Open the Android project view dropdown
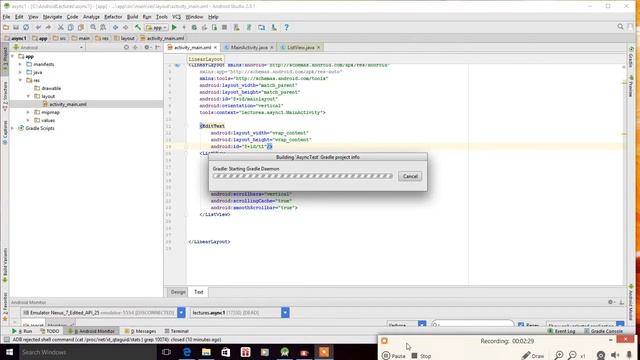The image size is (640, 360). pos(48,47)
